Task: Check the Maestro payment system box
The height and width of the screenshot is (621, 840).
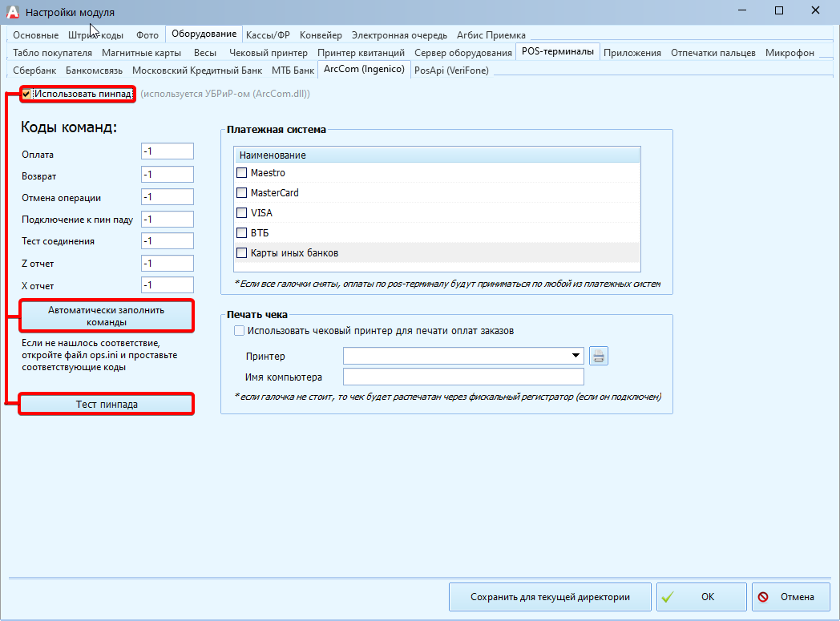Action: [x=241, y=173]
